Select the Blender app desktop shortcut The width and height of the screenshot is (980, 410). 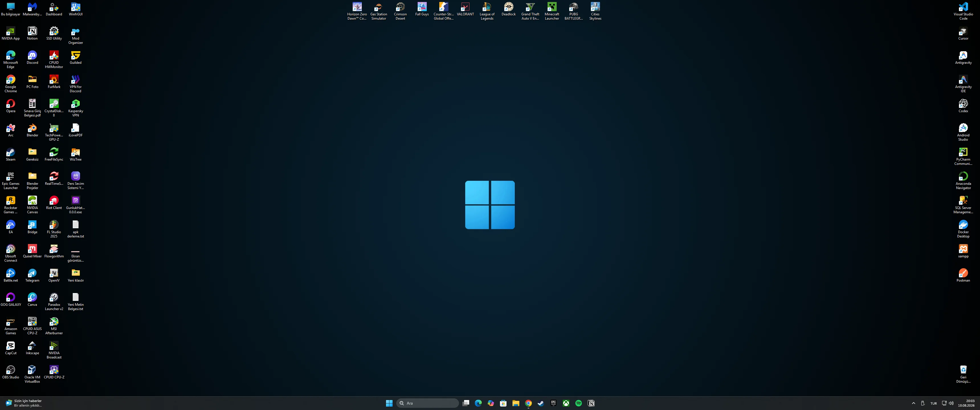(x=32, y=130)
